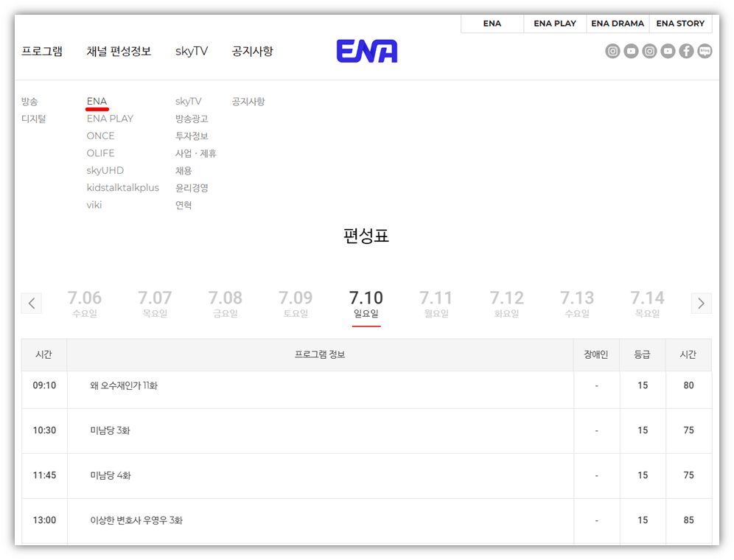The height and width of the screenshot is (560, 734).
Task: Click the 프로그램 정보 column header
Action: [320, 354]
